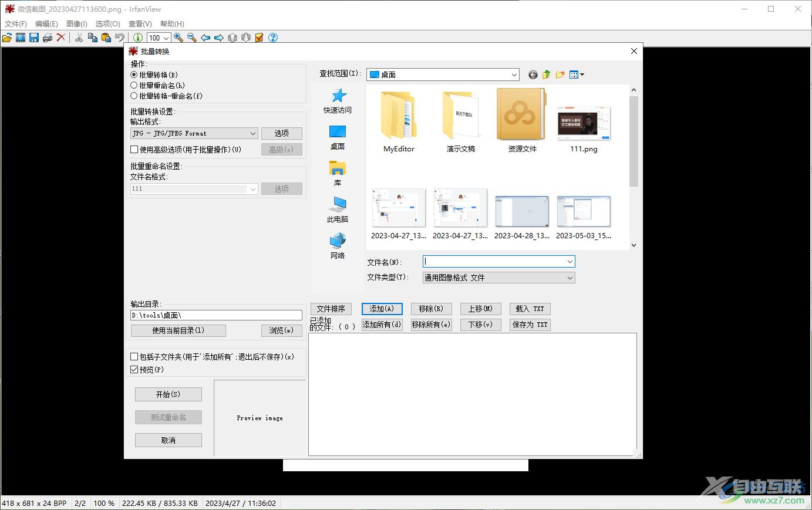Screen dimensions: 812x510
Task: Click the red Delete file icon
Action: [x=60, y=38]
